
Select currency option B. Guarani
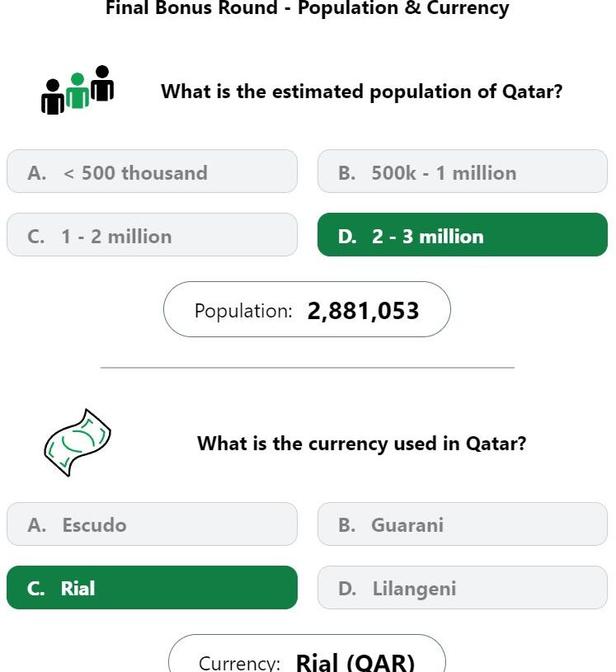click(x=463, y=524)
